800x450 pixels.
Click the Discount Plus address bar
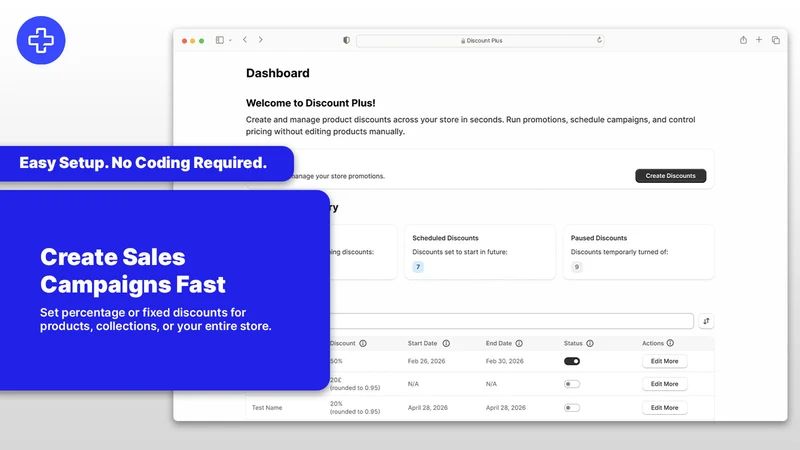point(480,40)
